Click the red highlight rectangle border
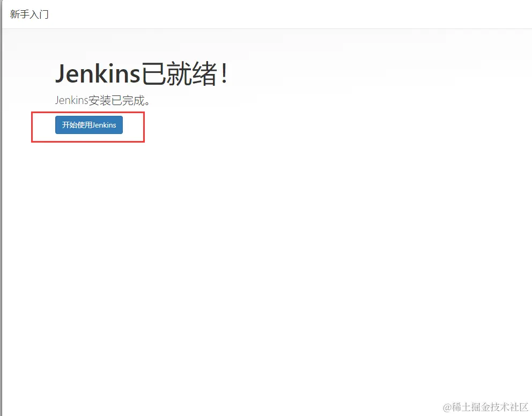The image size is (532, 416). [x=88, y=113]
